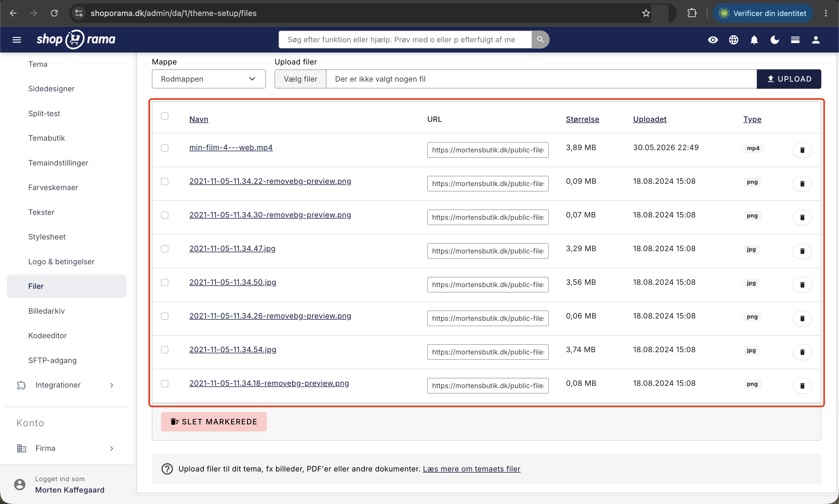Check the 2021-11-05-11.34.50.jpg checkbox

click(x=165, y=282)
